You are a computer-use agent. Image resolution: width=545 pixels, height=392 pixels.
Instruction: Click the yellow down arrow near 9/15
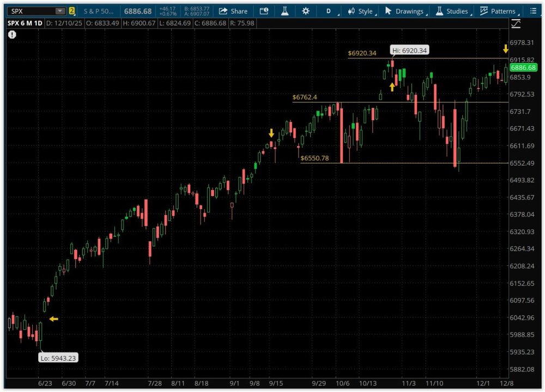click(271, 133)
